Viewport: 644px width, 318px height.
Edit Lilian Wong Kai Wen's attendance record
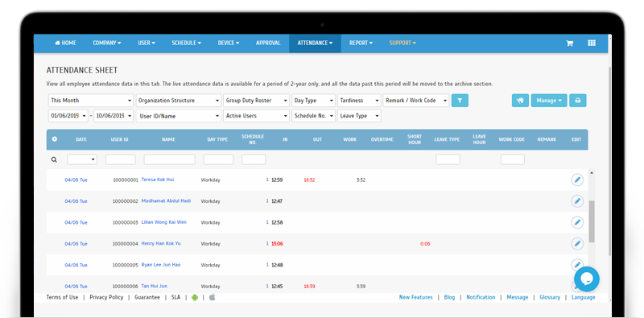click(x=577, y=222)
